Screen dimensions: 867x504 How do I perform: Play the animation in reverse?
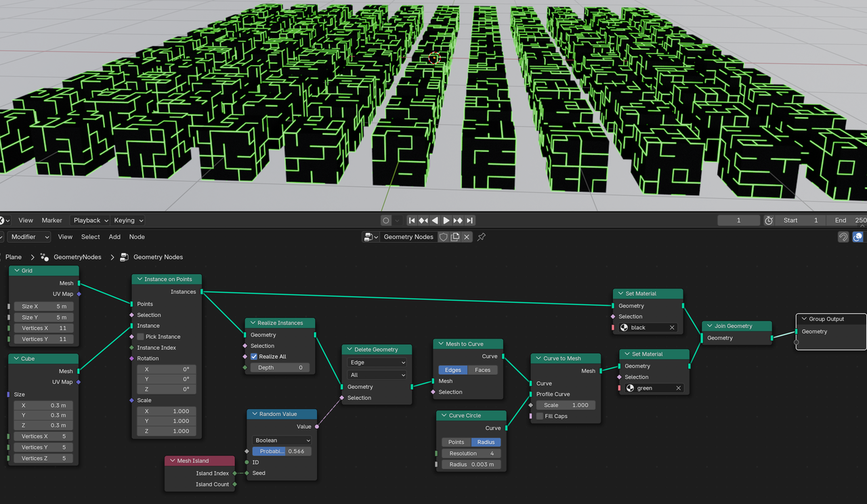(435, 220)
